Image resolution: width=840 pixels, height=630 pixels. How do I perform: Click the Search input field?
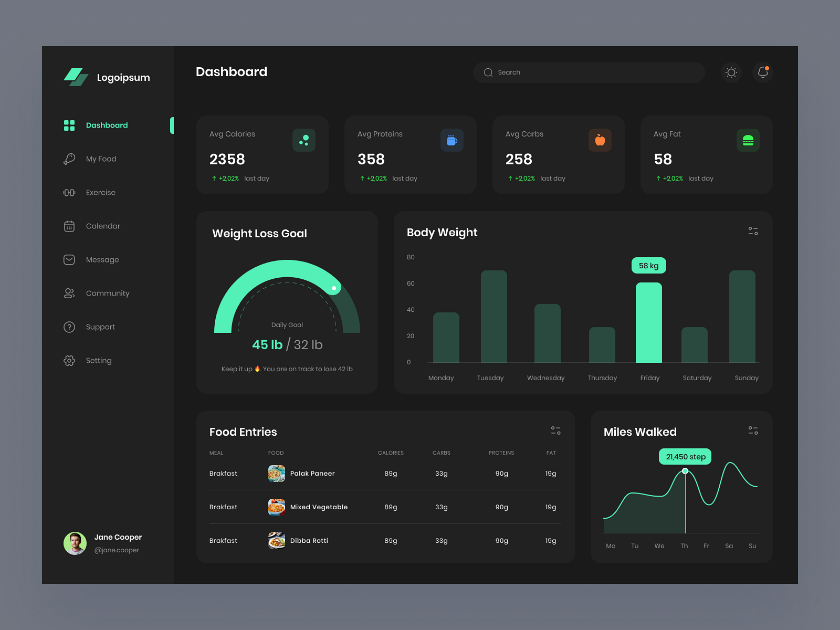(x=588, y=72)
